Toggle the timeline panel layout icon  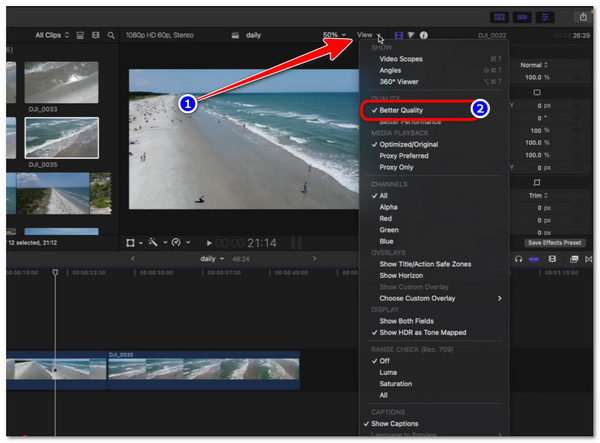(522, 17)
